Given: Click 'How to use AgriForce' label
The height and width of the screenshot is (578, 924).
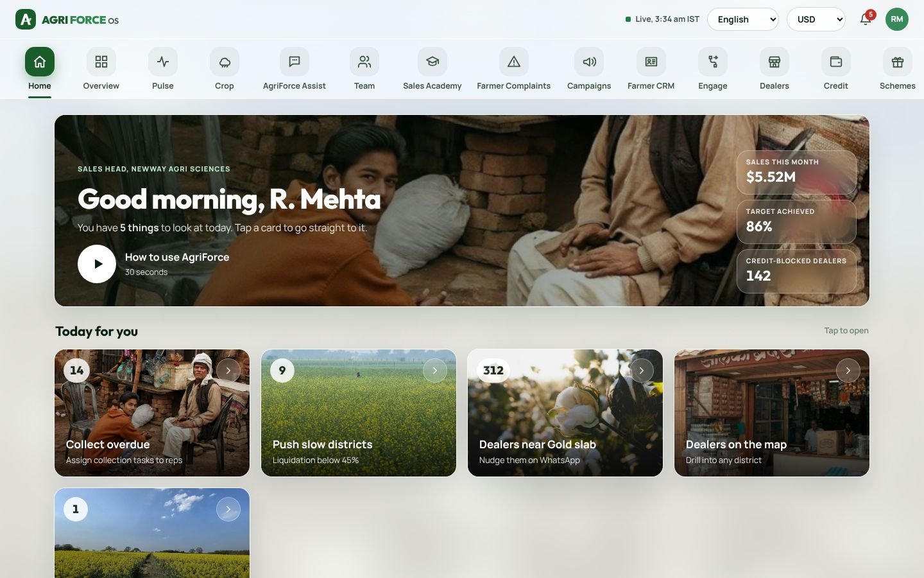Looking at the screenshot, I should coord(177,257).
